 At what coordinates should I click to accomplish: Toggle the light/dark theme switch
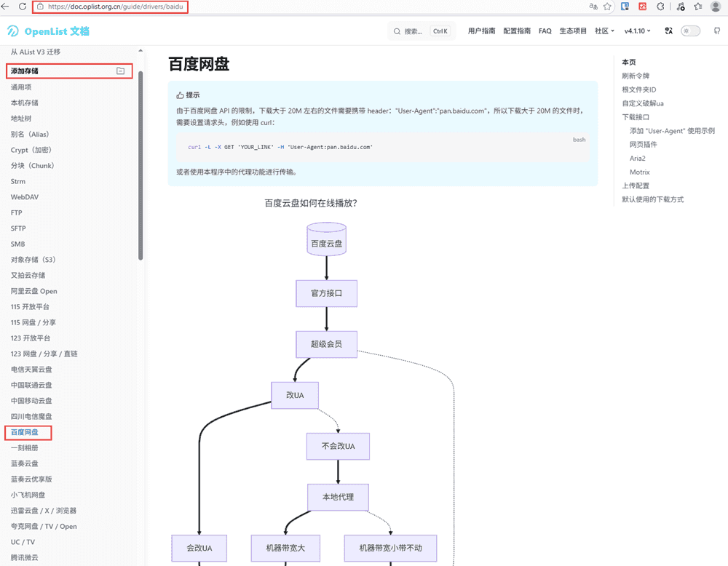690,31
